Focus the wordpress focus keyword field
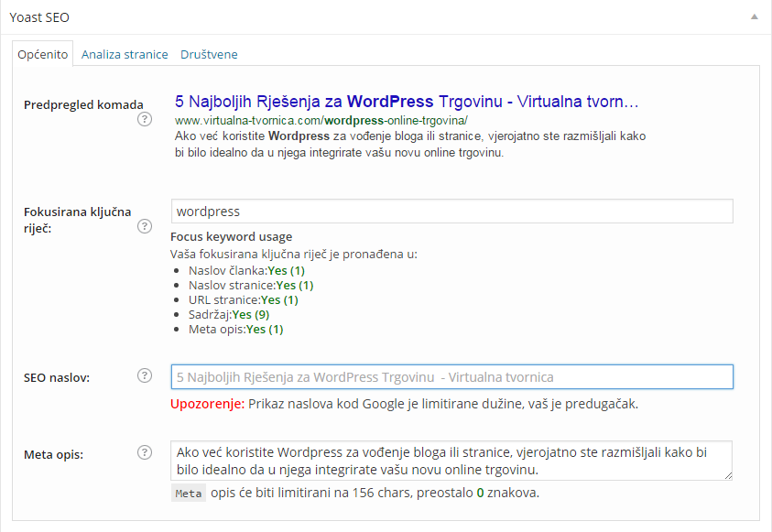Viewport: 772px width, 532px height. click(452, 212)
